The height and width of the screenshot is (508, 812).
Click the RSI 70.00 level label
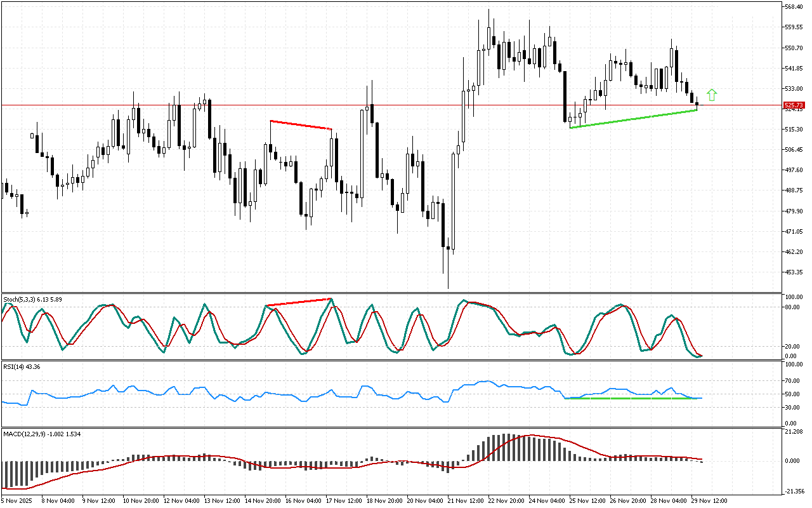click(793, 381)
